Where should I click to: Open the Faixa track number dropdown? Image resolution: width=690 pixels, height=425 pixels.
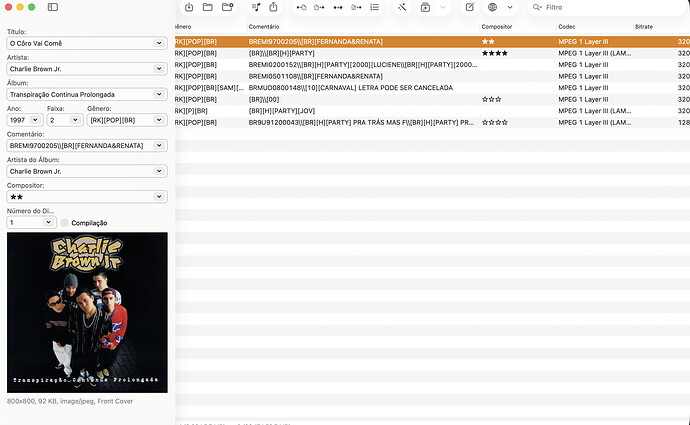(75, 120)
